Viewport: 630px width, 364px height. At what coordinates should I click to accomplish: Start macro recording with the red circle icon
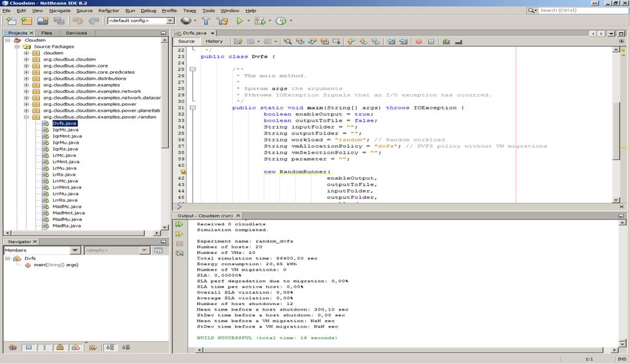418,41
